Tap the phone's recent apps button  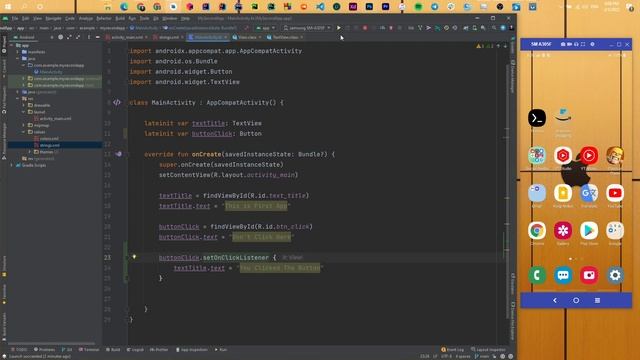pos(597,300)
